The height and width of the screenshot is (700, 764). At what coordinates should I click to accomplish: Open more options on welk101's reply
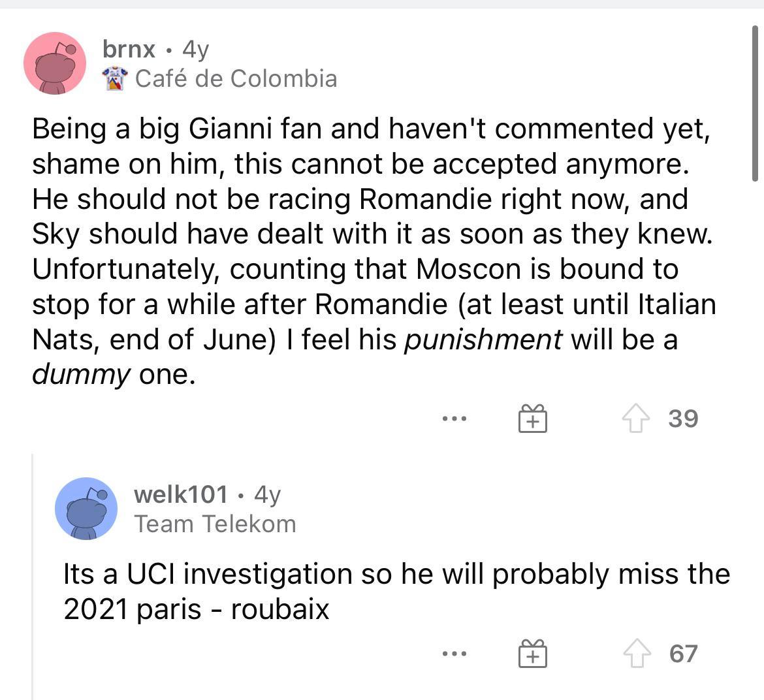coord(454,654)
